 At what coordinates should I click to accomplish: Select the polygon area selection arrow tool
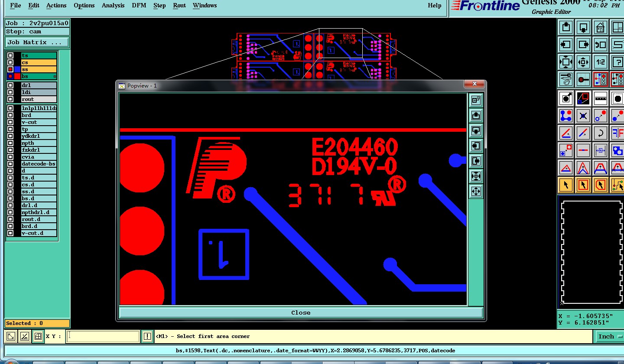point(601,185)
